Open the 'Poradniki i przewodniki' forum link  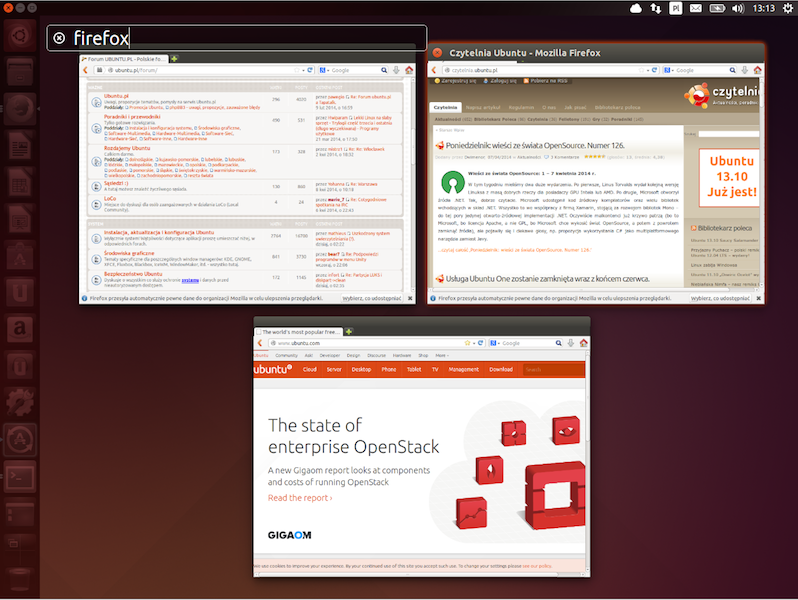132,117
